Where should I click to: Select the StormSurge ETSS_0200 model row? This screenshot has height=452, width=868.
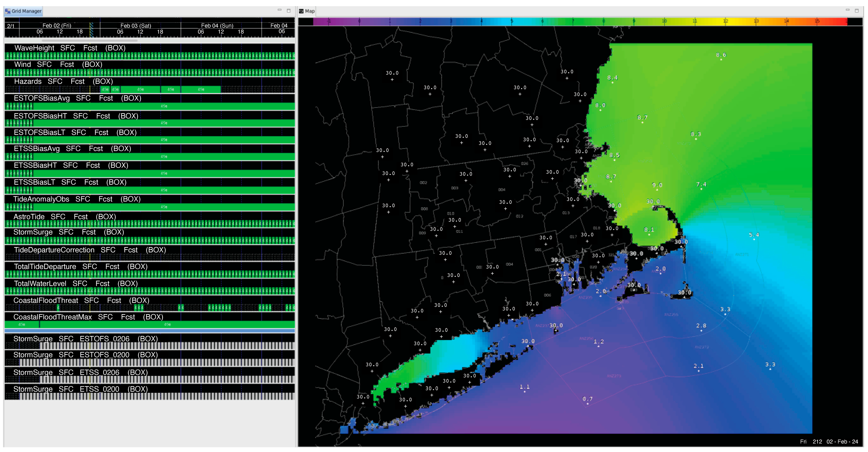[80, 389]
